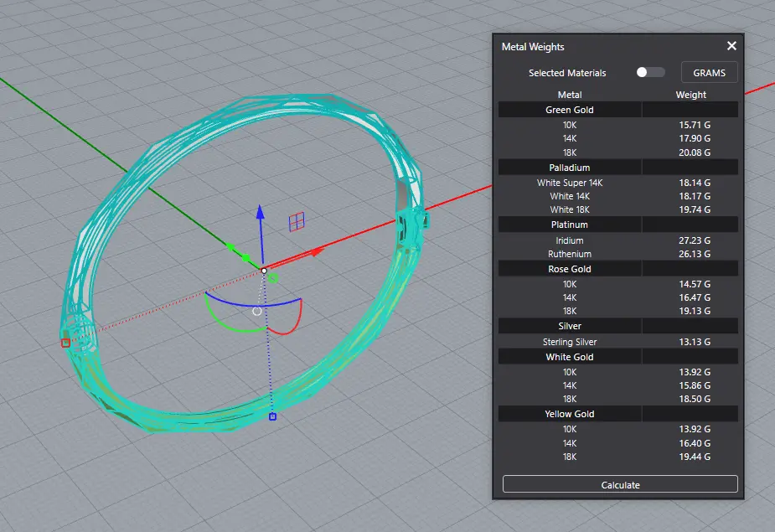Click the white gumball origin point
The width and height of the screenshot is (775, 532).
(x=264, y=270)
